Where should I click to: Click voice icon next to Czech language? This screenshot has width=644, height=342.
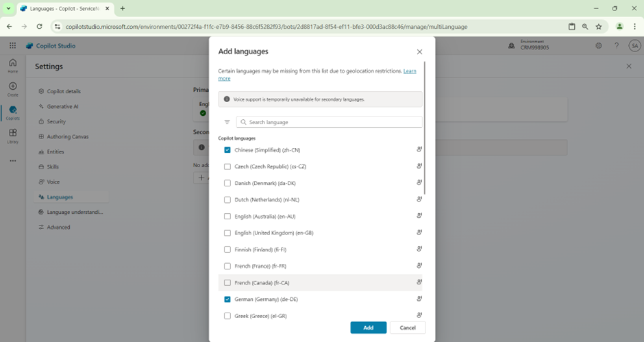pos(419,167)
